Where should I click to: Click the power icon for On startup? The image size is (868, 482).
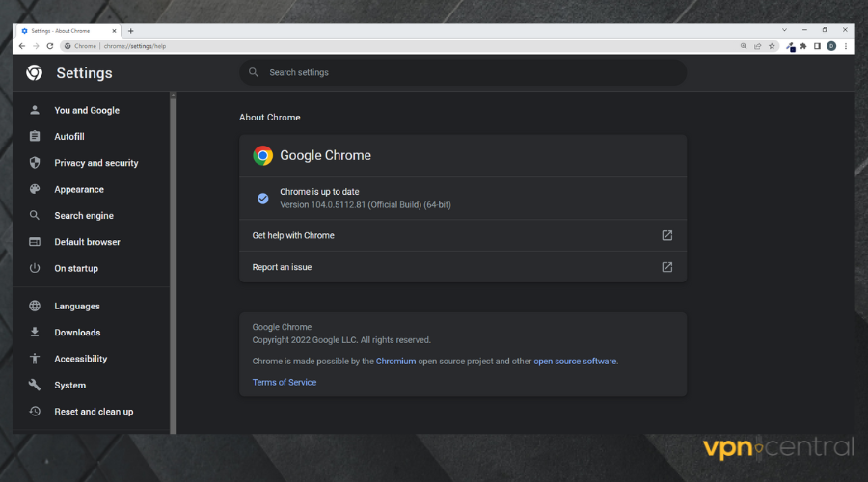tap(35, 268)
